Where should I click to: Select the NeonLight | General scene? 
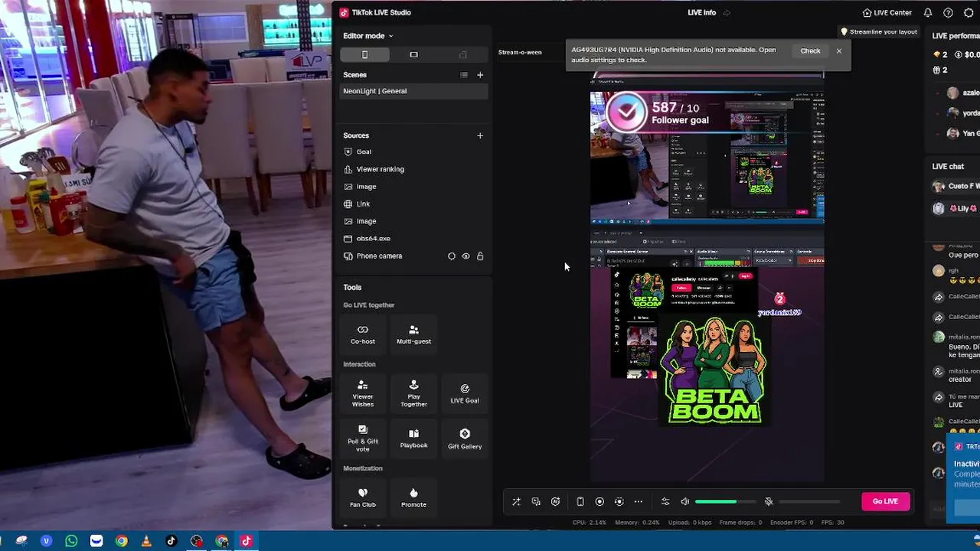pos(413,91)
